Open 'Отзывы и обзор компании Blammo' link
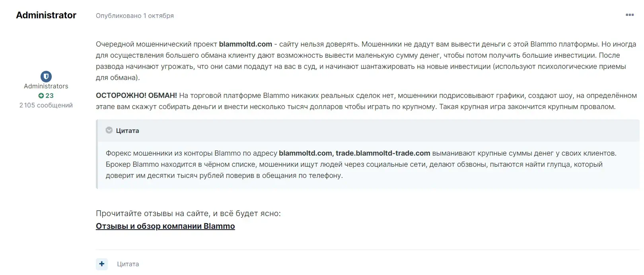This screenshot has height=275, width=644. coord(165,226)
